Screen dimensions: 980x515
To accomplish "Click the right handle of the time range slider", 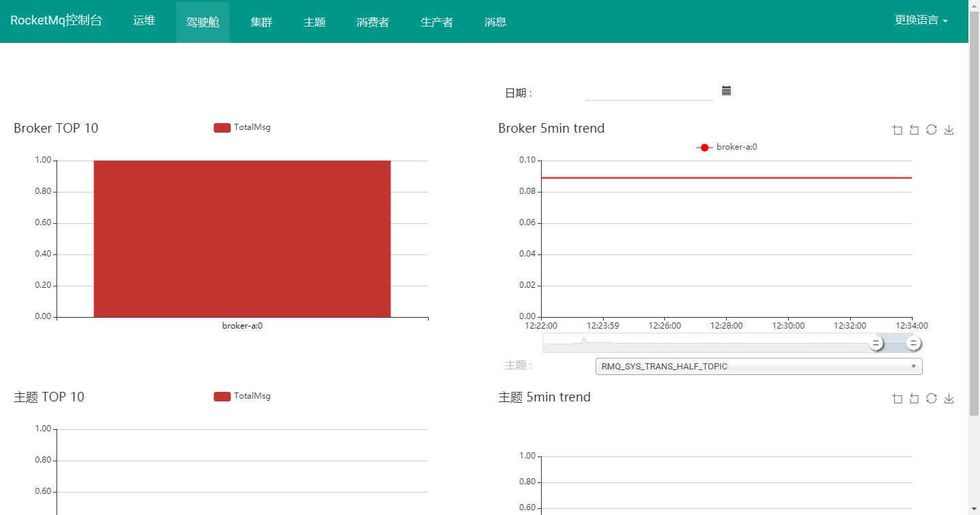I will 915,344.
